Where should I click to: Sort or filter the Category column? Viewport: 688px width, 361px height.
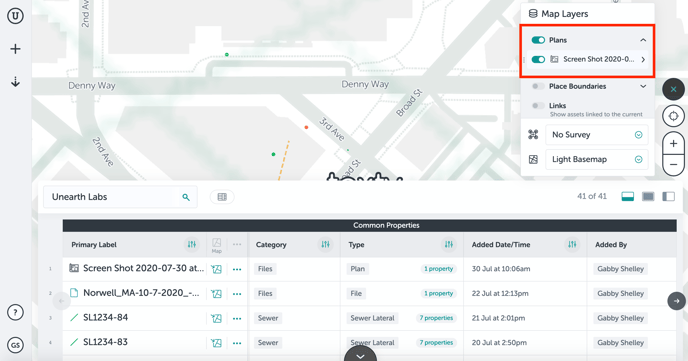click(325, 244)
